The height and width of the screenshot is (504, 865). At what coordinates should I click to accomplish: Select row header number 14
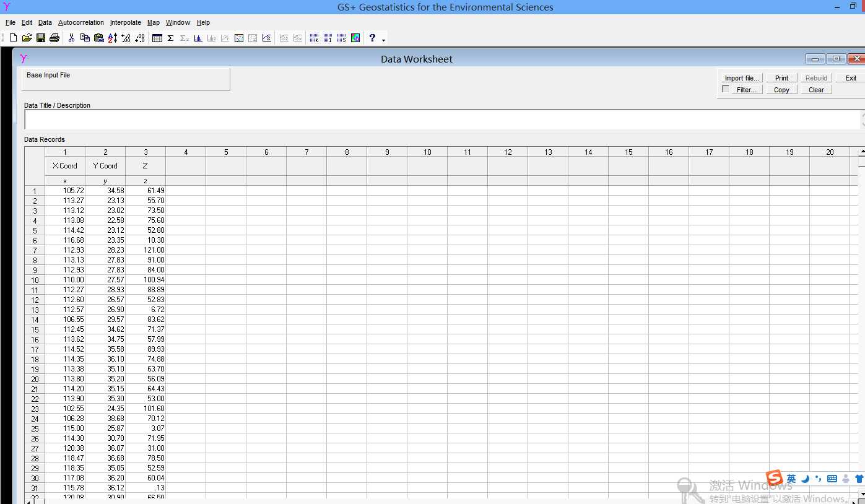(x=35, y=320)
